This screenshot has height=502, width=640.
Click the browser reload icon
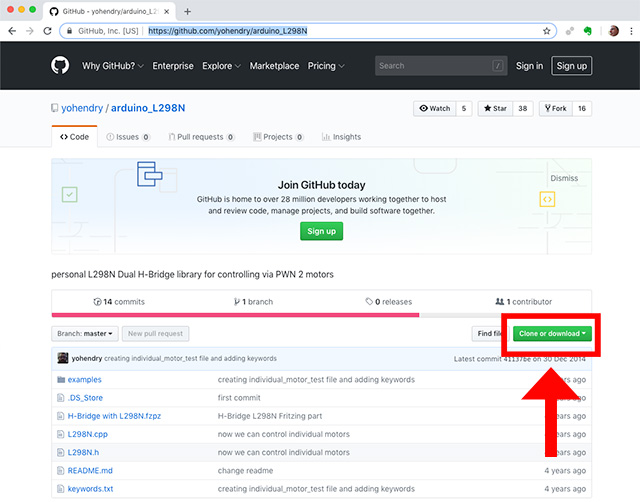click(47, 31)
